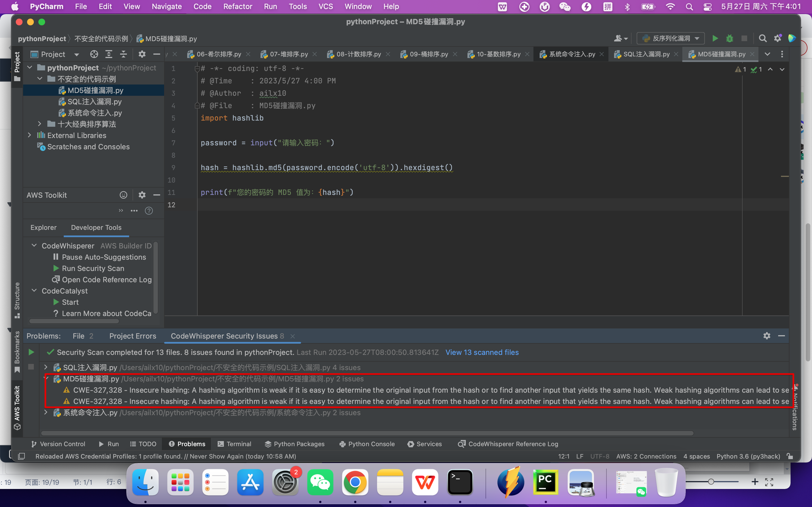
Task: Collapse the Problems panel with the hide icon
Action: point(782,336)
